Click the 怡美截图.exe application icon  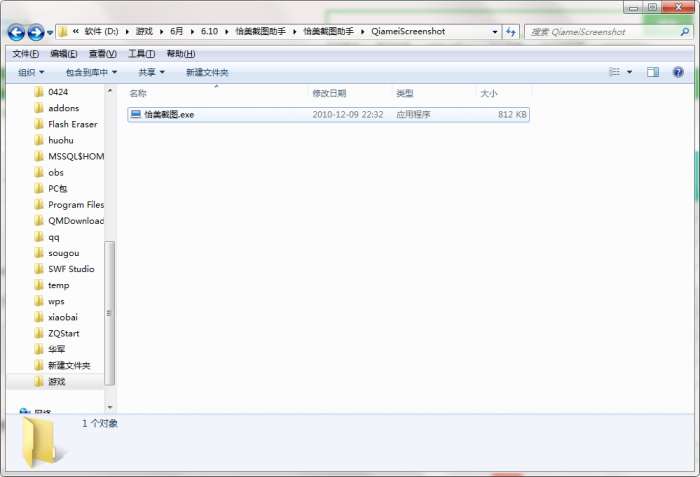point(136,114)
